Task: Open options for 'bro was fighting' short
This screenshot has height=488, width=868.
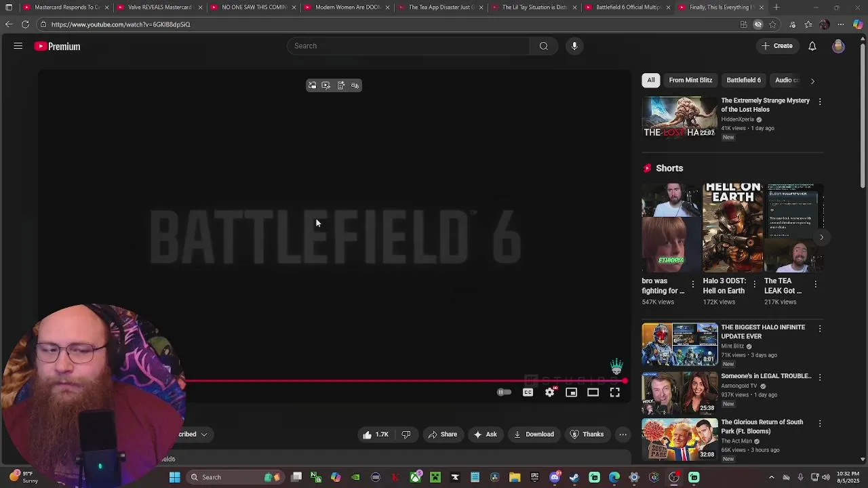Action: [x=692, y=284]
